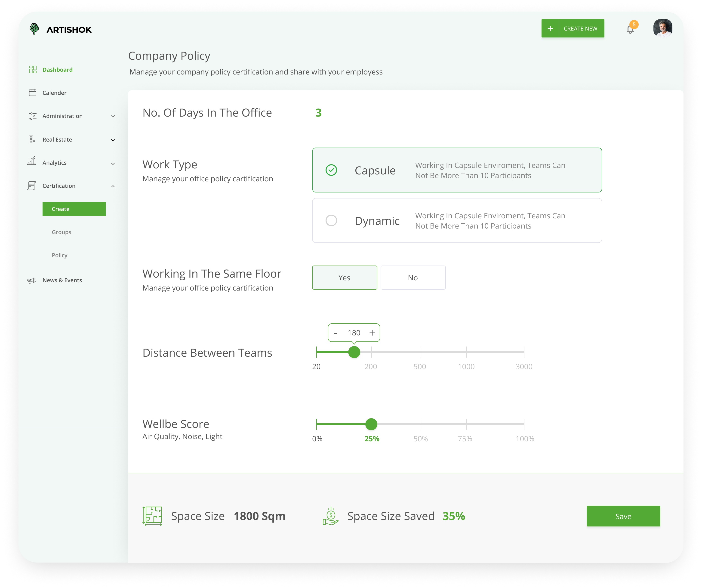Click the Real Estate building icon
The height and width of the screenshot is (588, 702).
coord(32,139)
